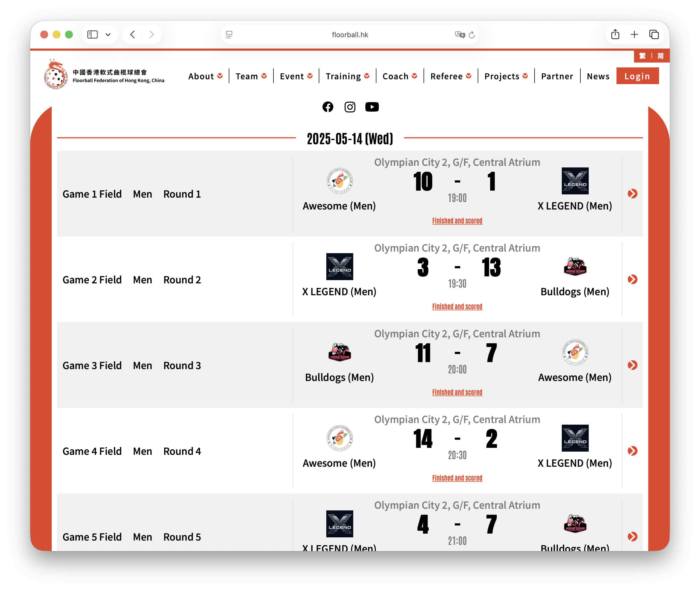The height and width of the screenshot is (591, 700).
Task: Toggle the Safari sidebar
Action: pyautogui.click(x=92, y=35)
